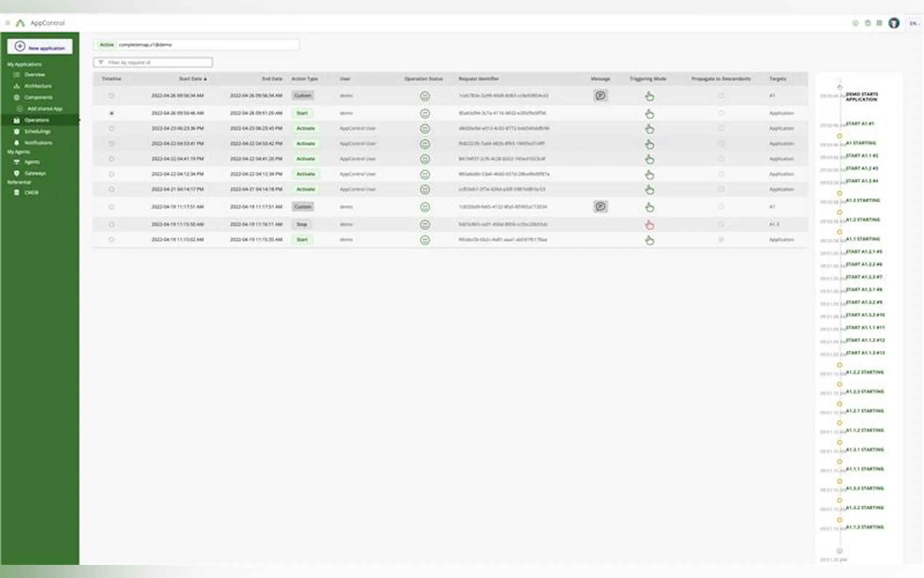Viewport: 924px width, 578px height.
Task: Open Notifications bell in the sidebar
Action: [x=38, y=143]
